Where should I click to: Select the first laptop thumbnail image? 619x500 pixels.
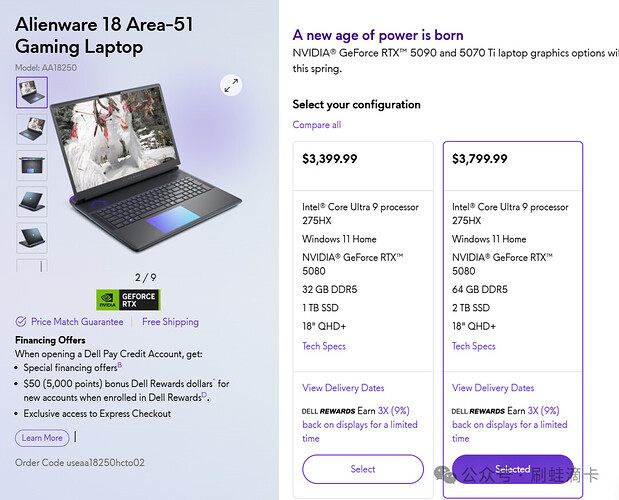31,92
